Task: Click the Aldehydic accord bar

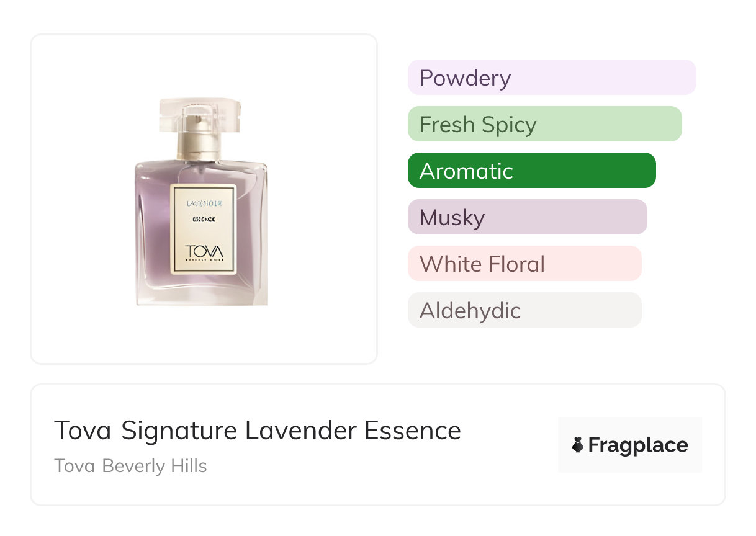Action: (524, 310)
